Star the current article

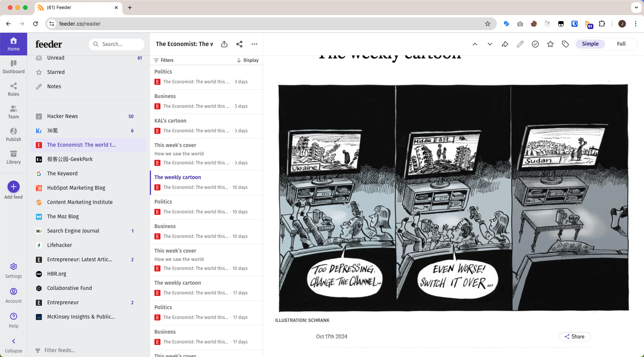(x=550, y=44)
